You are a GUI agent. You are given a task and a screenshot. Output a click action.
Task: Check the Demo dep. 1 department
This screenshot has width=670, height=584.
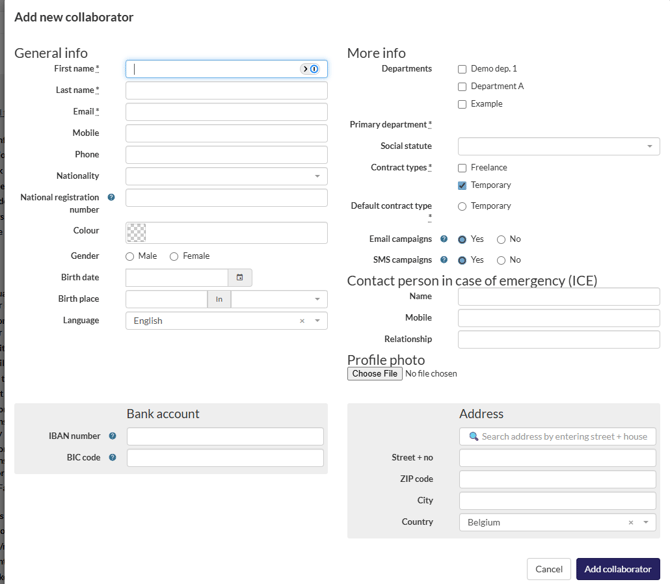click(x=462, y=69)
